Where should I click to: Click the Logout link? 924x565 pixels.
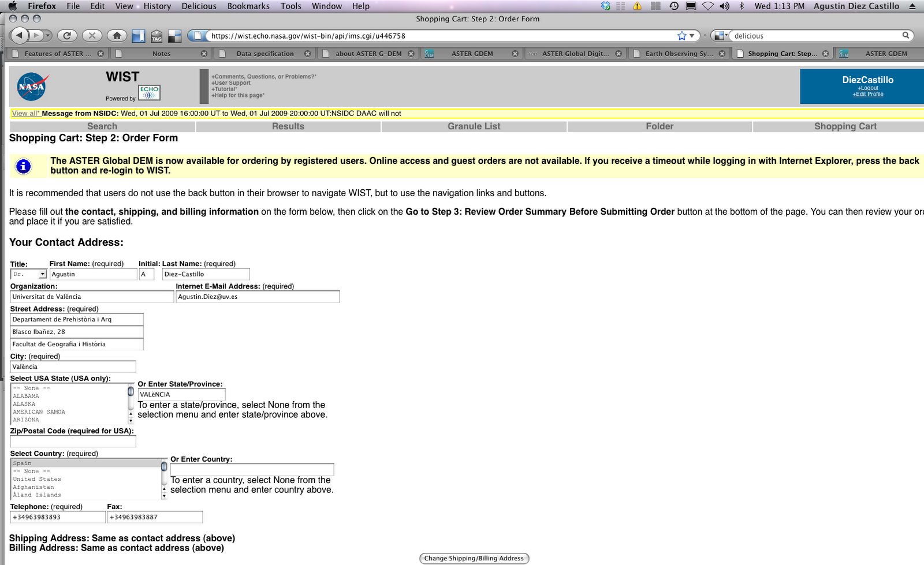868,88
